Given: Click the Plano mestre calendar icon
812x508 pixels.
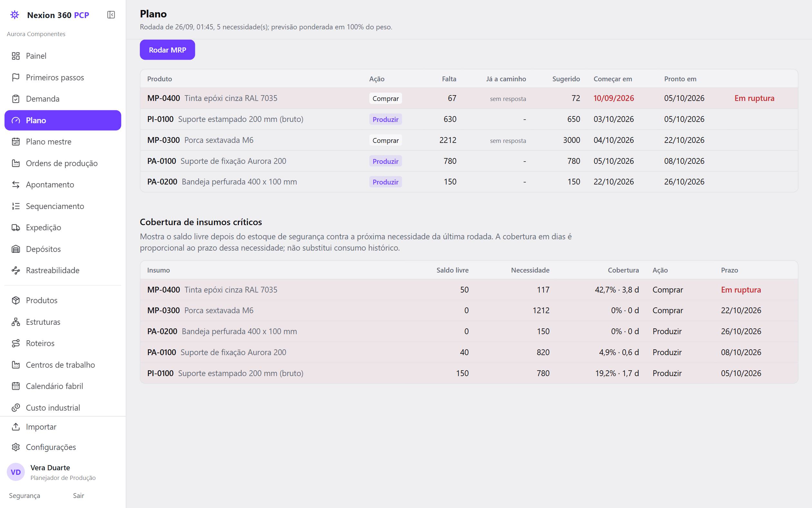Looking at the screenshot, I should 16,142.
